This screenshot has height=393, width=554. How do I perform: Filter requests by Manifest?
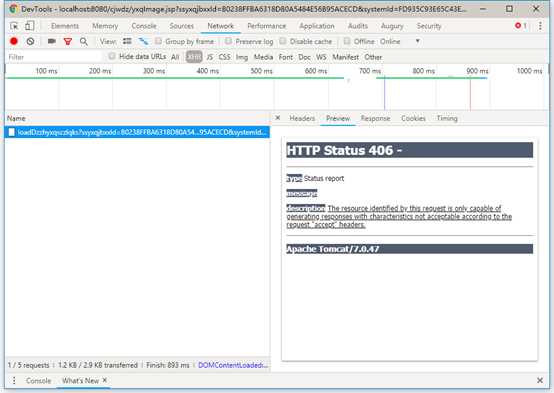click(x=345, y=57)
